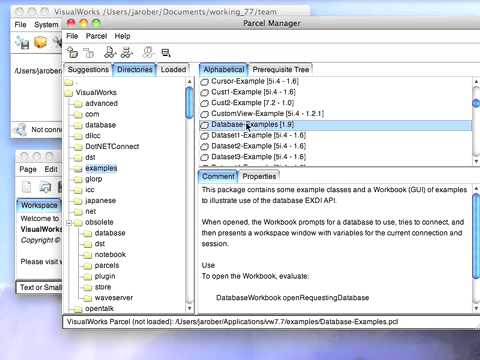
Task: Click the last Parcel Manager toolbar icon
Action: 166,53
